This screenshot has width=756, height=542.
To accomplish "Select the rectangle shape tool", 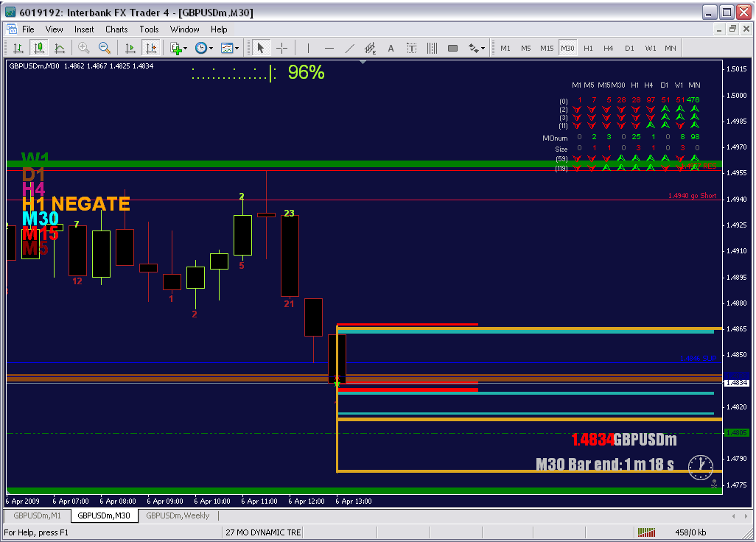I will click(x=452, y=48).
